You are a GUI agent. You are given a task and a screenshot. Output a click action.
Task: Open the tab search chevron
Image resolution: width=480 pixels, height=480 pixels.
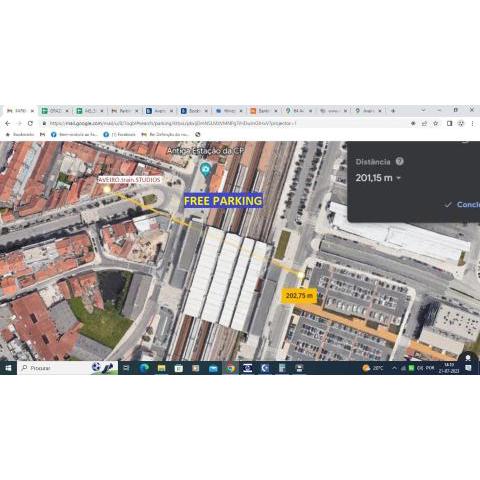423,110
